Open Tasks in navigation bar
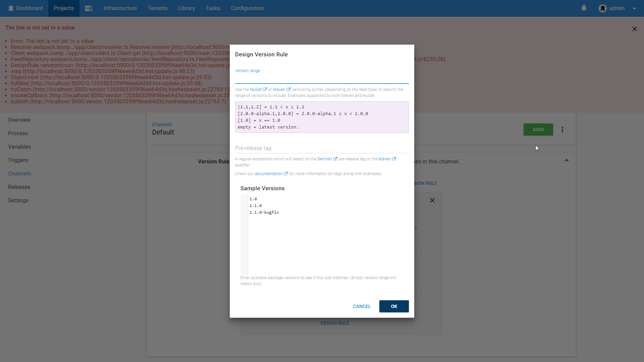Screen dimensions: 644x362 click(213, 8)
